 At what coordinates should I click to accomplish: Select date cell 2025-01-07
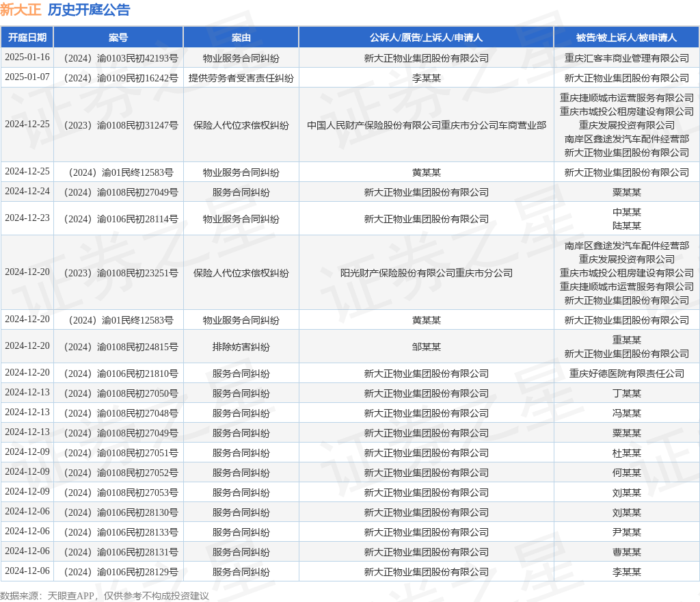coord(27,77)
